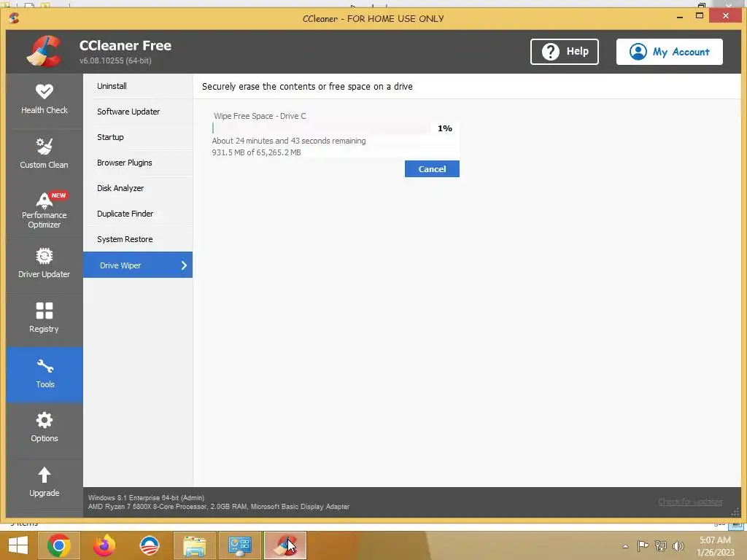Image resolution: width=747 pixels, height=560 pixels.
Task: Open File Explorer from taskbar
Action: [x=194, y=545]
